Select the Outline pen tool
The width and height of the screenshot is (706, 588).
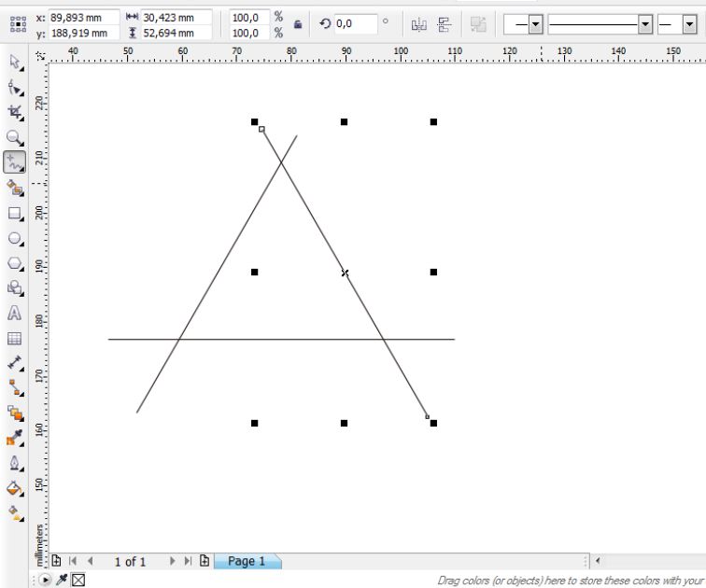click(x=15, y=463)
